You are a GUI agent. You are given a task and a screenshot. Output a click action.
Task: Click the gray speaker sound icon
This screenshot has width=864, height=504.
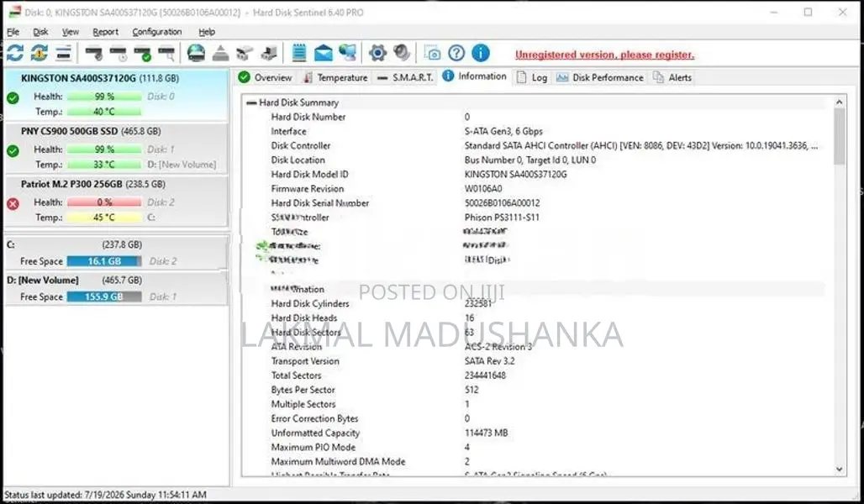click(x=402, y=53)
